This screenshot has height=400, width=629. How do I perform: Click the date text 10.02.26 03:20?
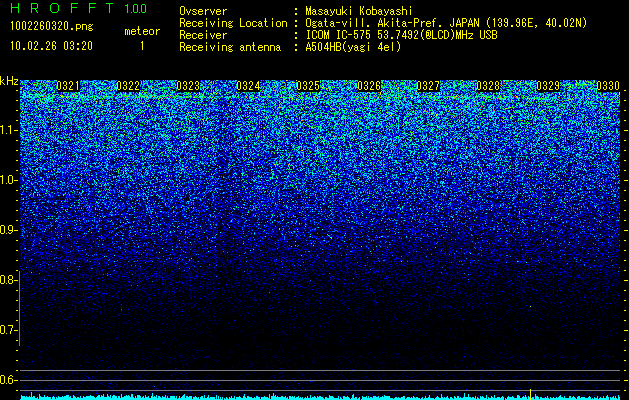click(51, 46)
